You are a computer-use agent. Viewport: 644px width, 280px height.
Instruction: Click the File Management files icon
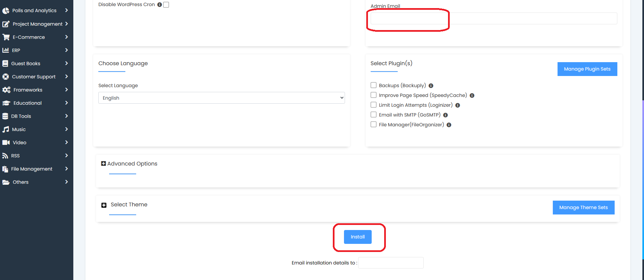pyautogui.click(x=5, y=169)
